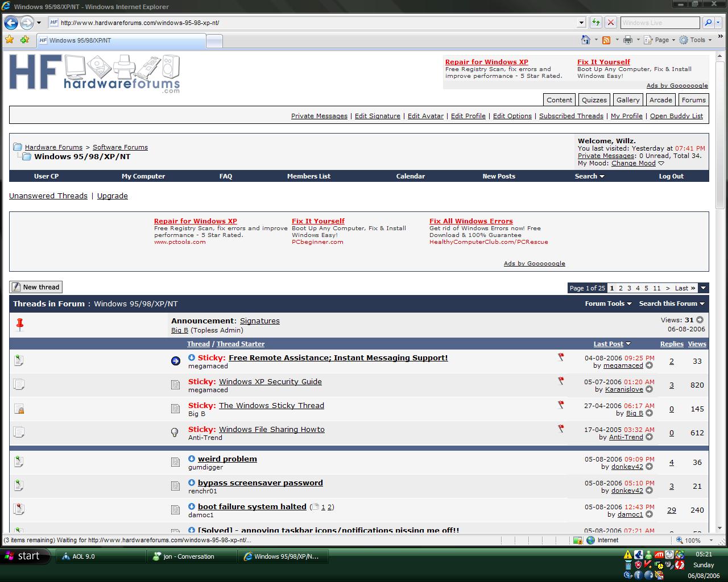Click the Add to Favorites icon
The height and width of the screenshot is (582, 728).
[24, 40]
